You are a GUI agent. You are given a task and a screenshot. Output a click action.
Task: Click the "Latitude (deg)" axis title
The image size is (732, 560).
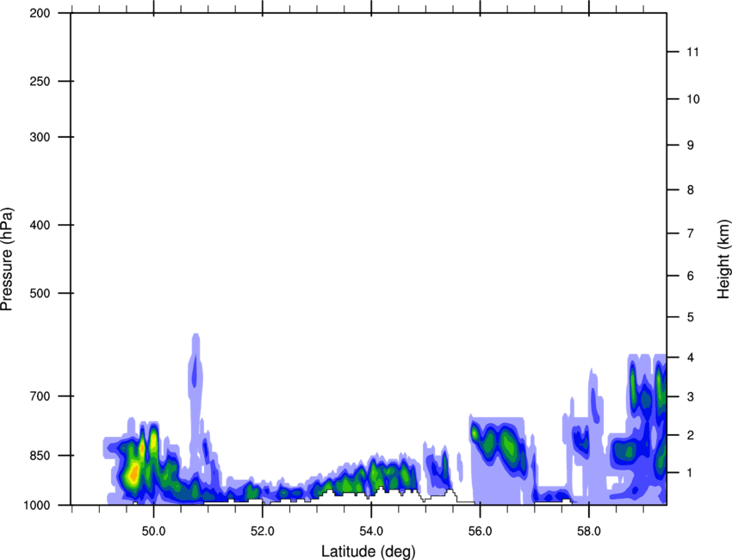368,551
